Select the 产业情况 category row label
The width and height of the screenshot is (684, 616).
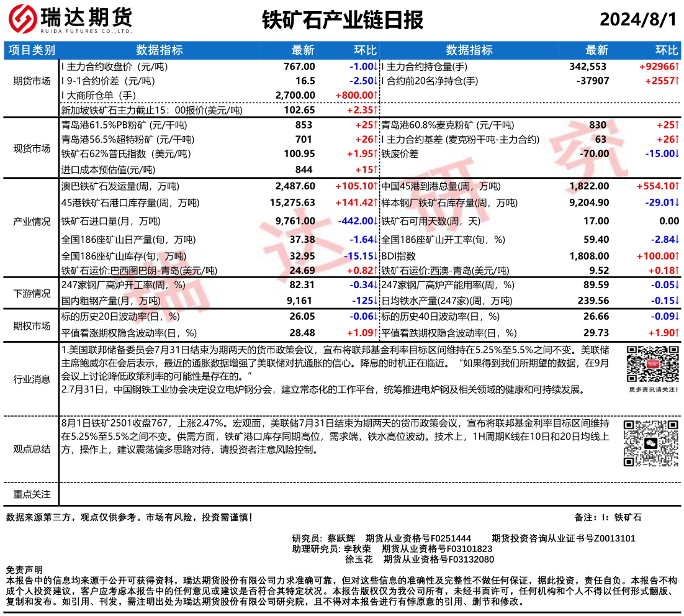click(x=32, y=221)
